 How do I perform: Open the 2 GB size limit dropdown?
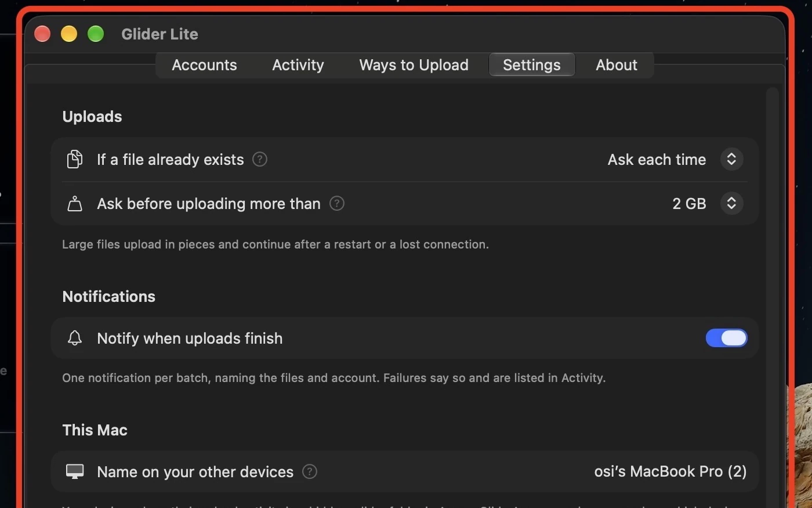(x=731, y=203)
